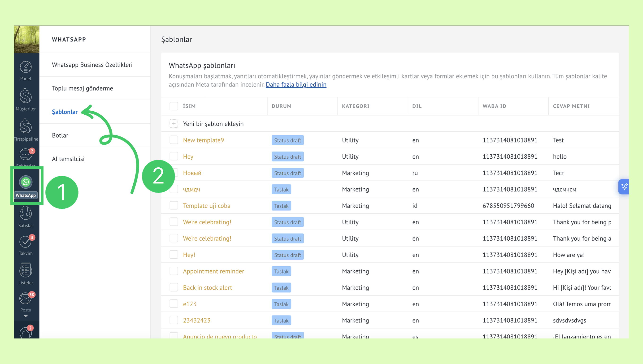
Task: Toggle the select-all checkbox in header
Action: coord(174,106)
